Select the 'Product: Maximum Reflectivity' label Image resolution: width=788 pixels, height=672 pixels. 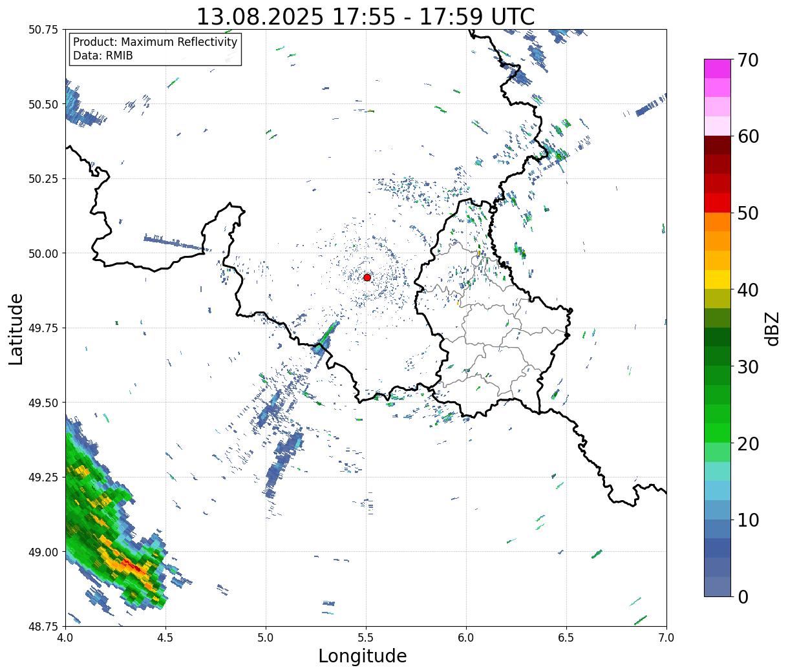(x=155, y=42)
